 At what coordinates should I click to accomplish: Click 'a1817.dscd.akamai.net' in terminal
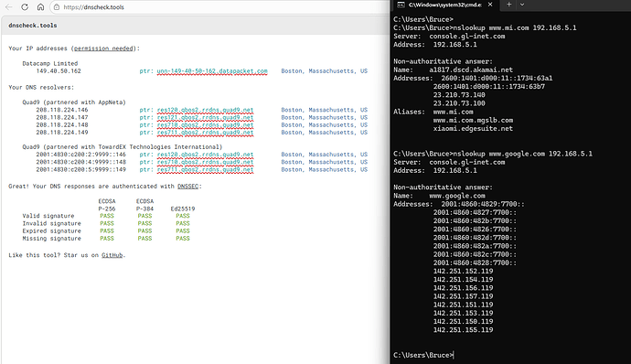coord(471,70)
